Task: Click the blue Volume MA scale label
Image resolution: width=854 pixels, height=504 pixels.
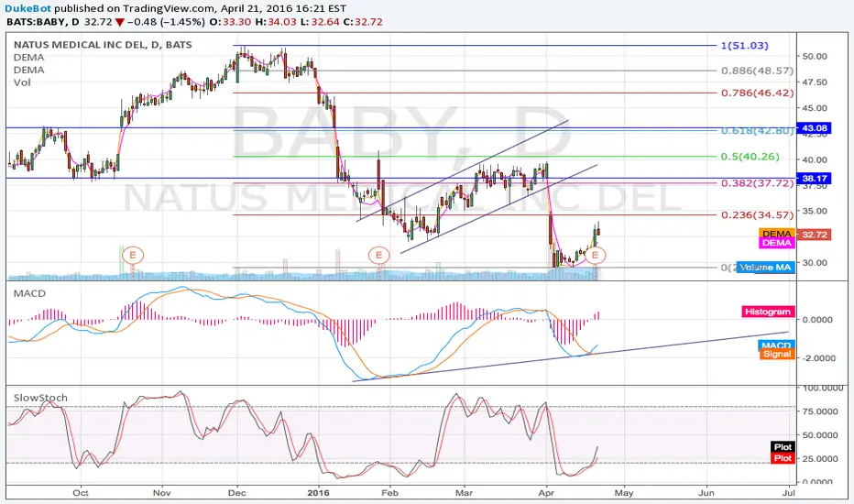Action: [x=765, y=267]
